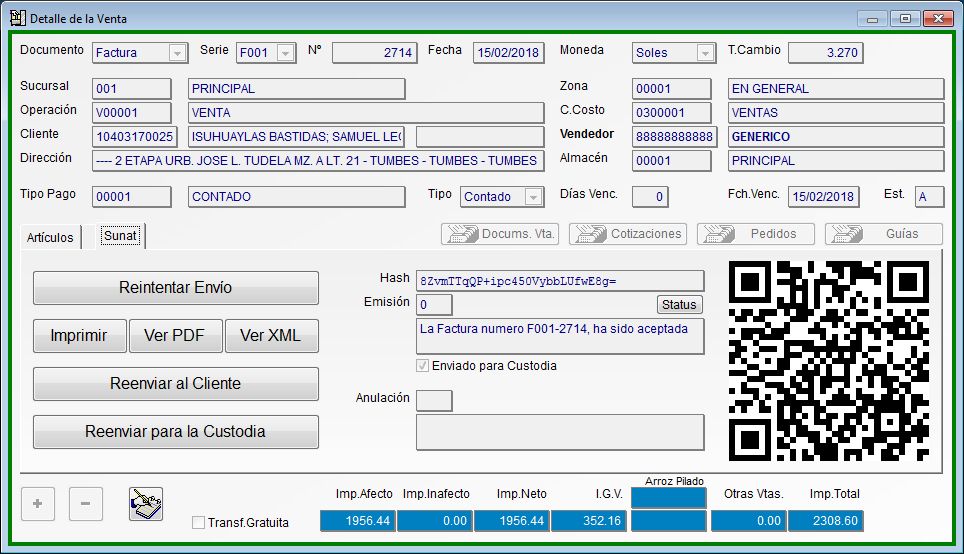The height and width of the screenshot is (554, 964).
Task: Switch to the Artículos tab
Action: (x=50, y=237)
